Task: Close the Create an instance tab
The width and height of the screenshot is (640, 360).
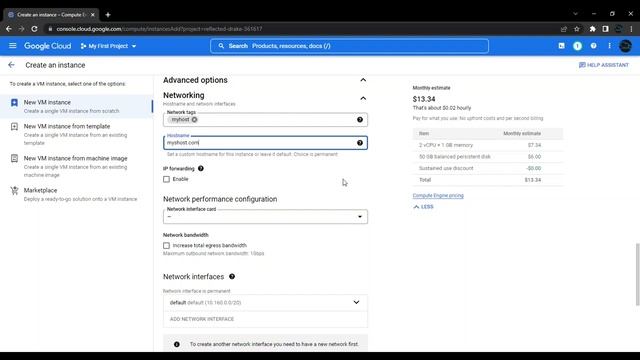Action: coord(93,15)
